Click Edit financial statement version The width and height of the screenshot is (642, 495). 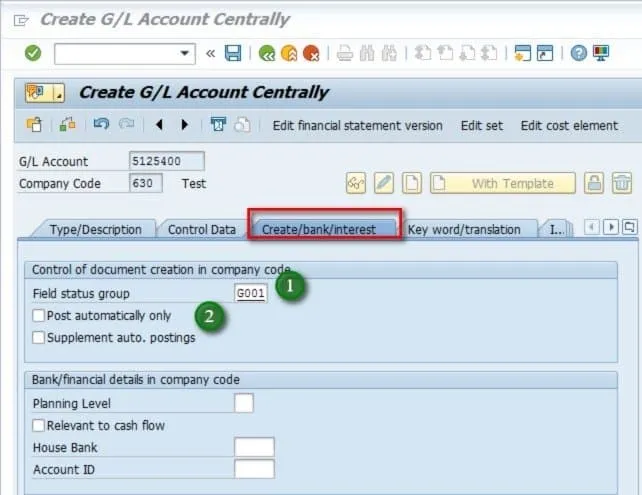point(357,125)
